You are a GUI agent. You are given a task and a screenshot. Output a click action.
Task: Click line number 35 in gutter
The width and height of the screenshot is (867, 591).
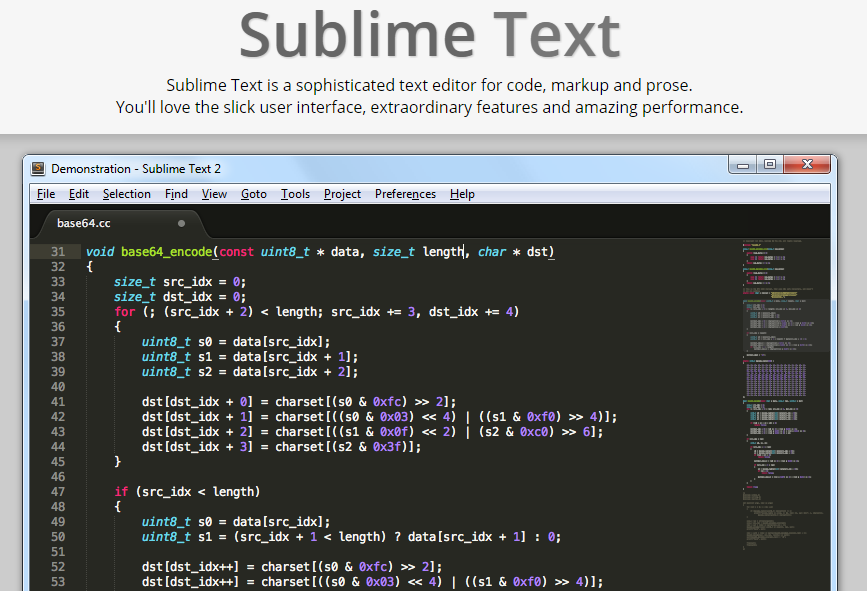pos(58,312)
